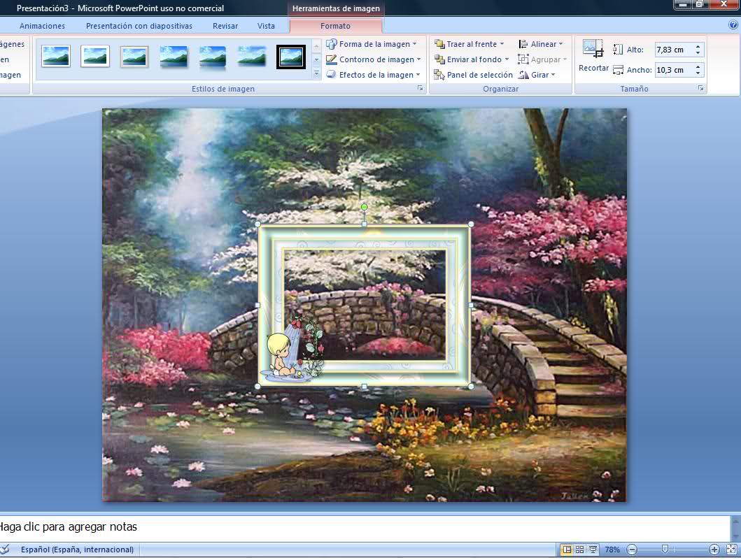Select the Formato tab

point(336,26)
